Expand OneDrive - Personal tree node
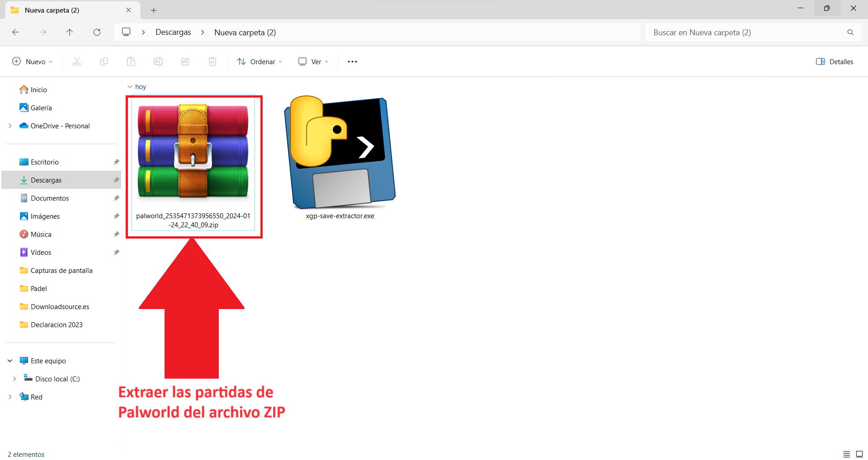This screenshot has width=868, height=460. (10, 126)
